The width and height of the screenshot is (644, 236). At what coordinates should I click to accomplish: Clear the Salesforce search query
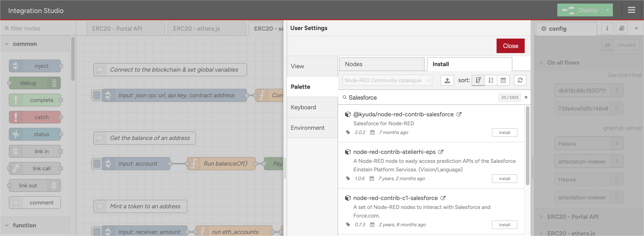(x=526, y=97)
